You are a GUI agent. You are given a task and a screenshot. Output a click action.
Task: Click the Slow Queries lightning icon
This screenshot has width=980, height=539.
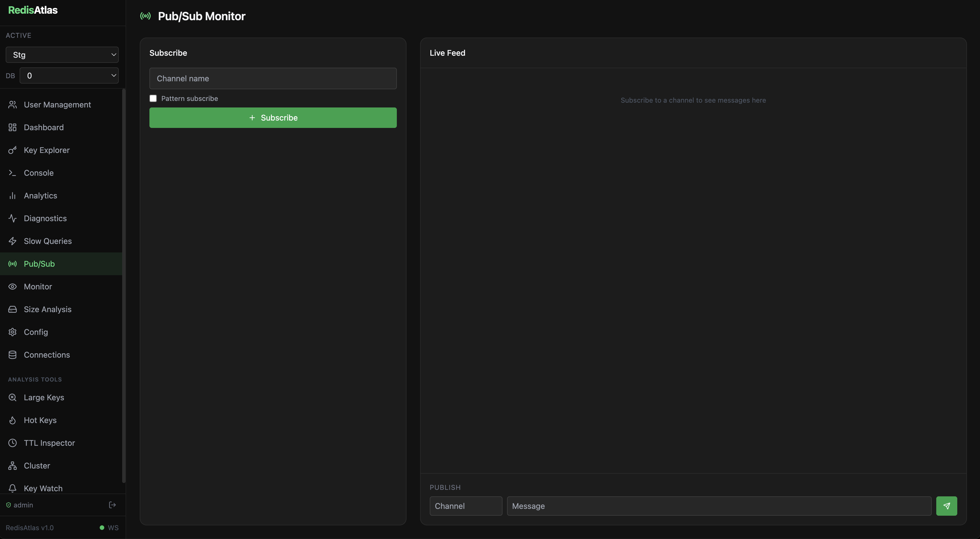(x=12, y=241)
